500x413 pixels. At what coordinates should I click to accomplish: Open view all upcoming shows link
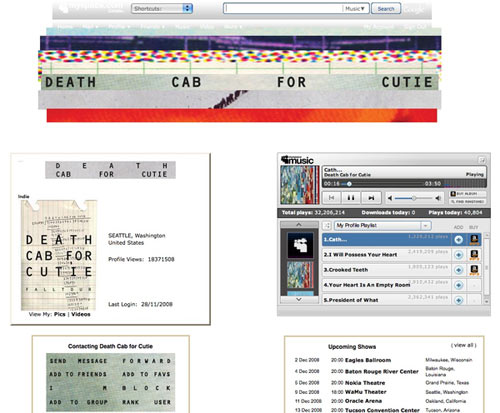464,345
